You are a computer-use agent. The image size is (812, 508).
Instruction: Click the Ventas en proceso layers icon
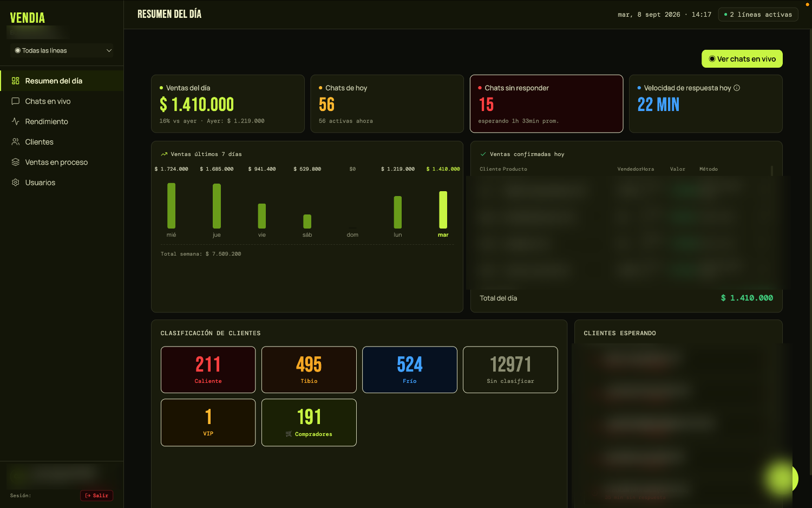[15, 162]
